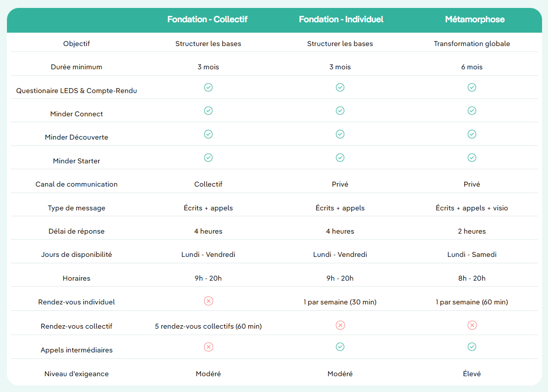Click the Niveau d'exigeance row label
The height and width of the screenshot is (392, 548).
click(x=76, y=374)
